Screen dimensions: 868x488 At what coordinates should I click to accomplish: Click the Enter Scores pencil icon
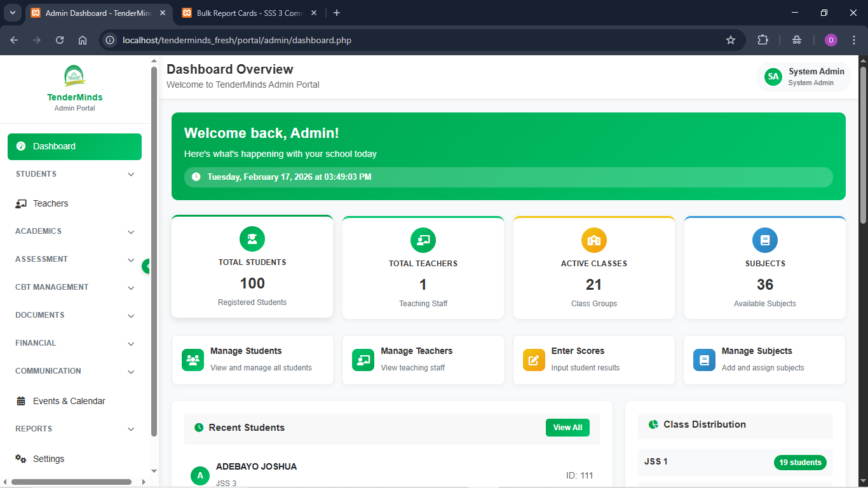pos(534,360)
